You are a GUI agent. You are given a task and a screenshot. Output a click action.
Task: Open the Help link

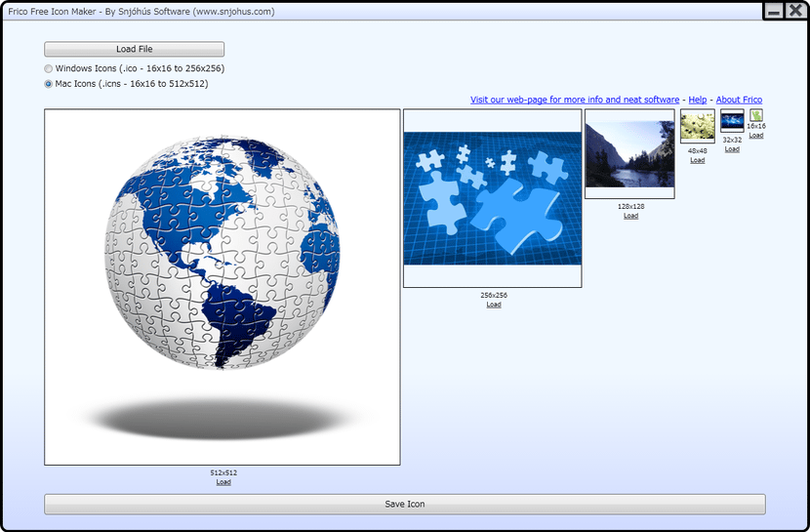click(x=698, y=100)
